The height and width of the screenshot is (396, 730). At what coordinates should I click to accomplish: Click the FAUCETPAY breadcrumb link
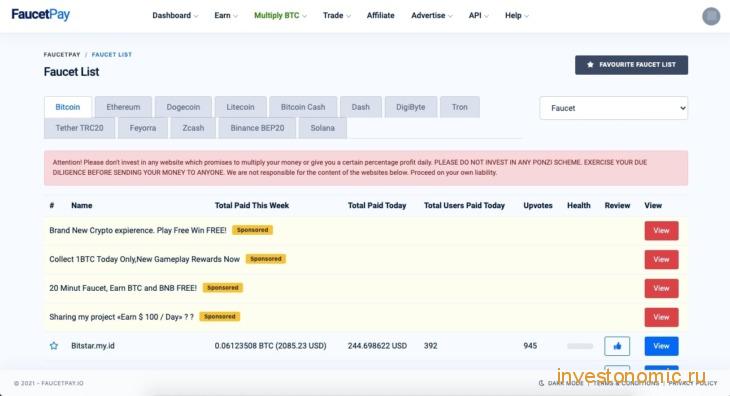(62, 54)
